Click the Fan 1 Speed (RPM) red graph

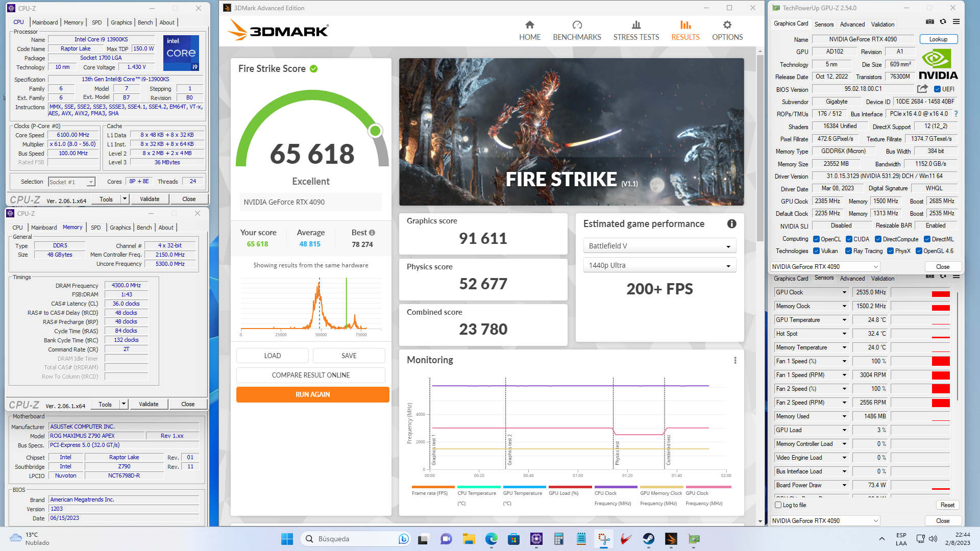point(920,375)
